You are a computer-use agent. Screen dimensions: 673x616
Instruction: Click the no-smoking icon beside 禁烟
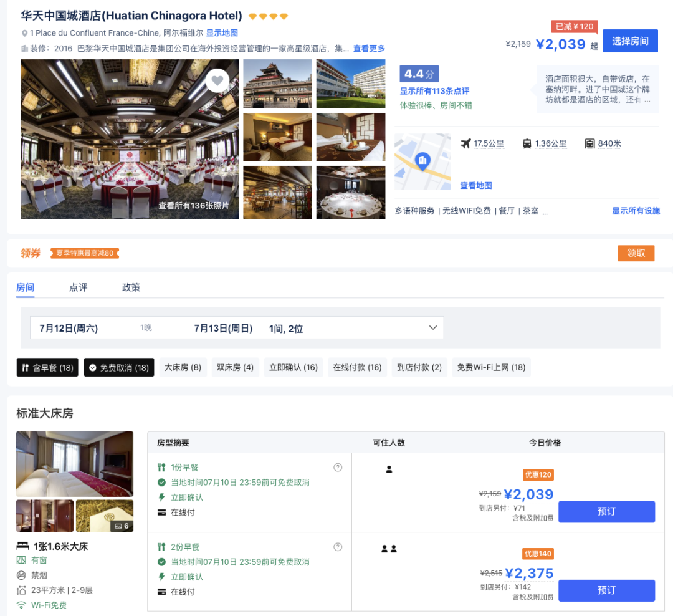(x=21, y=575)
